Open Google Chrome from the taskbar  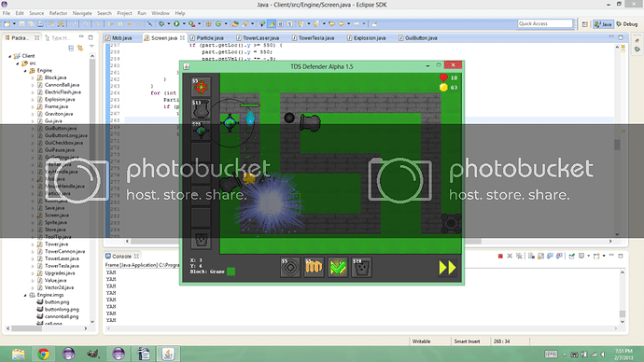tap(43, 354)
